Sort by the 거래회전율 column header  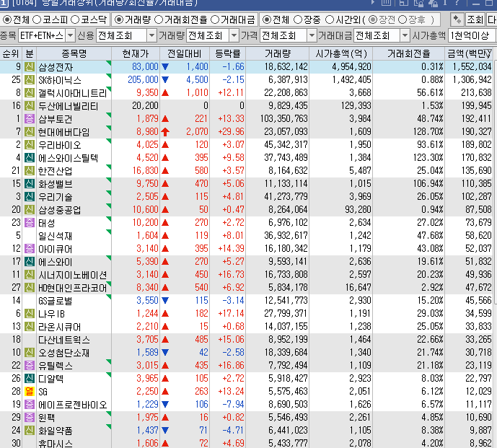[x=409, y=53]
